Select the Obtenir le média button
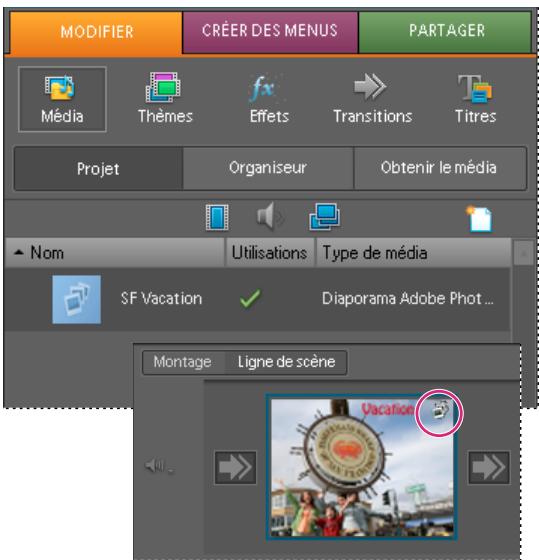 [440, 168]
